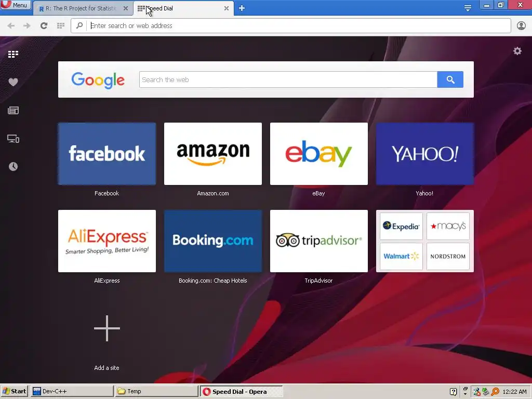The width and height of the screenshot is (532, 399).
Task: Open the Opera Menu button
Action: coord(15,5)
